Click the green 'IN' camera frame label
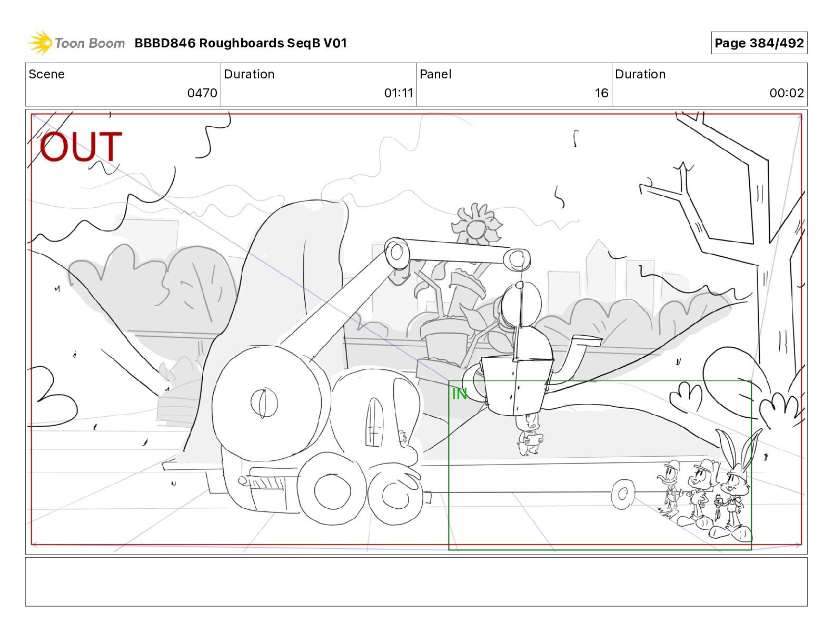 click(460, 394)
